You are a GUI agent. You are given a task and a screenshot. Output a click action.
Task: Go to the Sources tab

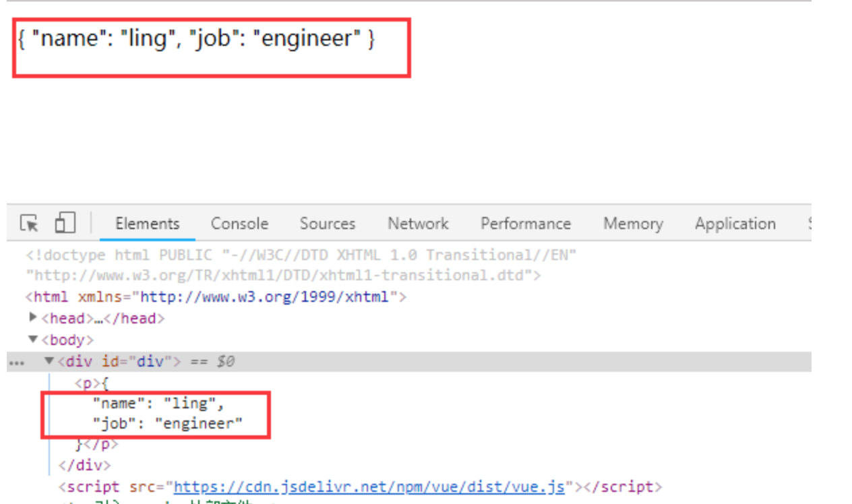(327, 224)
